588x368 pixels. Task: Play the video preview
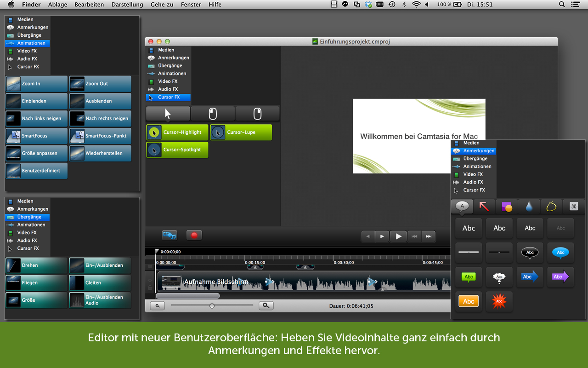pyautogui.click(x=398, y=236)
